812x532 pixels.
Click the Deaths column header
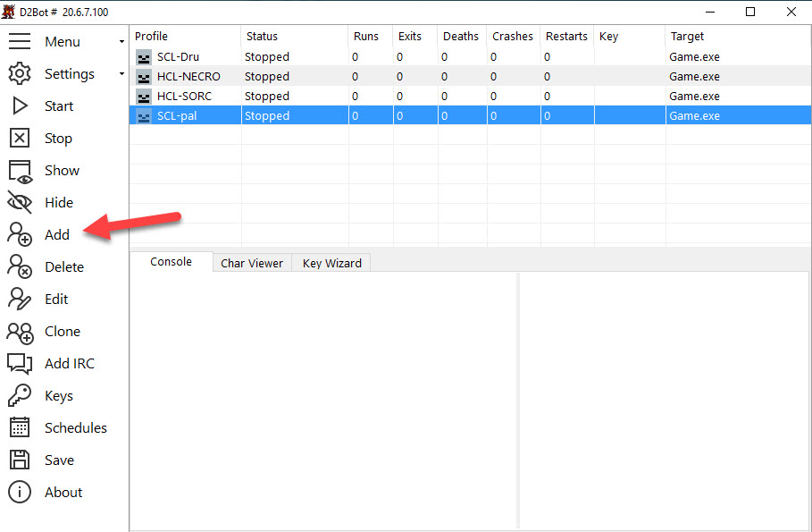click(462, 37)
